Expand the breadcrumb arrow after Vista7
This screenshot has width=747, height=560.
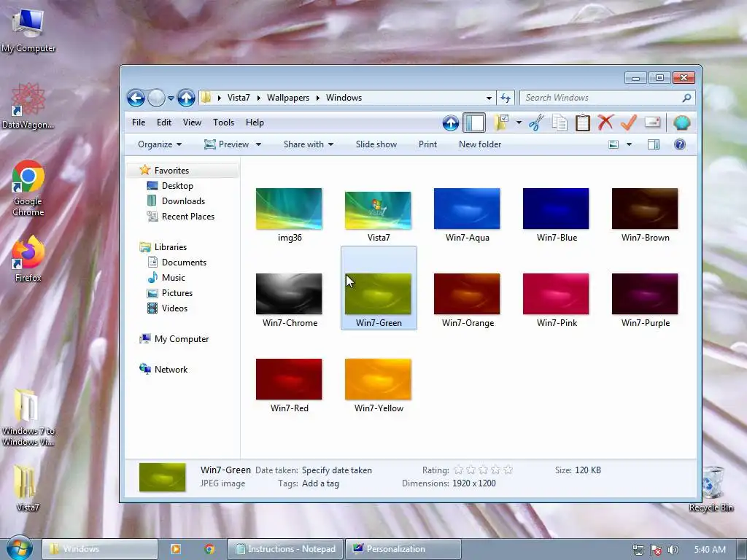(x=259, y=98)
